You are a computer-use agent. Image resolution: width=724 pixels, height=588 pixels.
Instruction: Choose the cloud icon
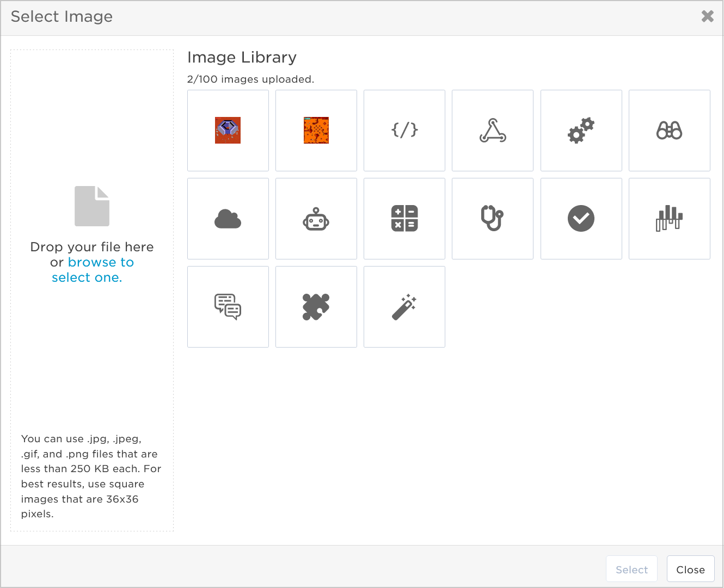tap(228, 219)
